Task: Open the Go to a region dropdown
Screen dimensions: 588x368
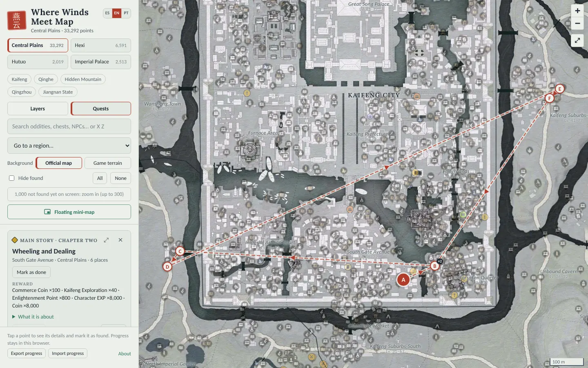Action: pos(69,146)
